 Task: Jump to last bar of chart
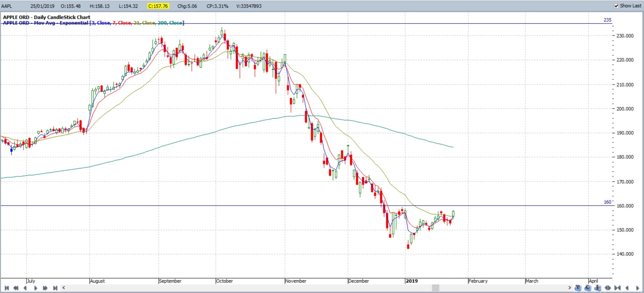[x=55, y=288]
